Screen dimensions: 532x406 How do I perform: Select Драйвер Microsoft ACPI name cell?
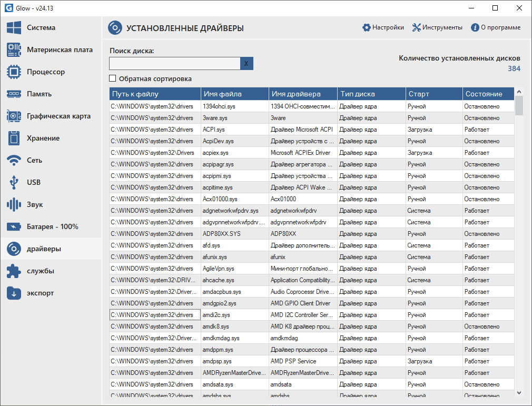(303, 130)
